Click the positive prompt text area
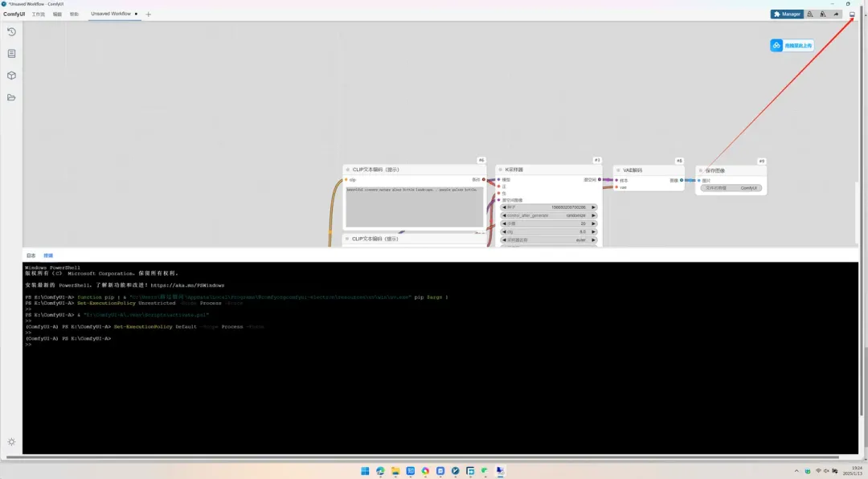 click(415, 207)
